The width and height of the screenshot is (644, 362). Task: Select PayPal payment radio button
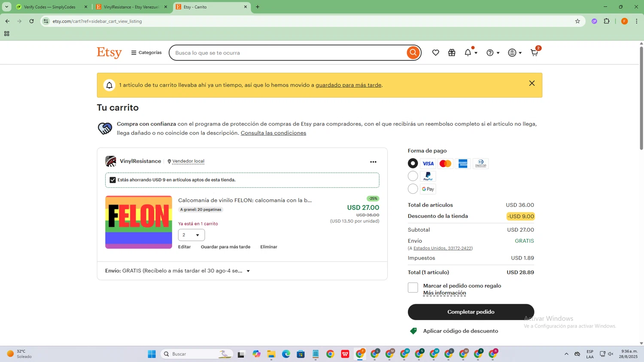[413, 176]
